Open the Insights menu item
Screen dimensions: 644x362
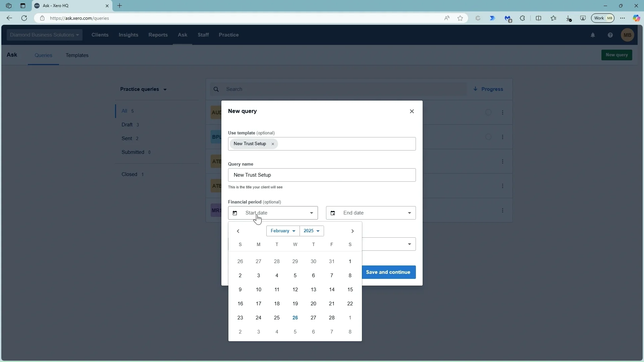[128, 35]
